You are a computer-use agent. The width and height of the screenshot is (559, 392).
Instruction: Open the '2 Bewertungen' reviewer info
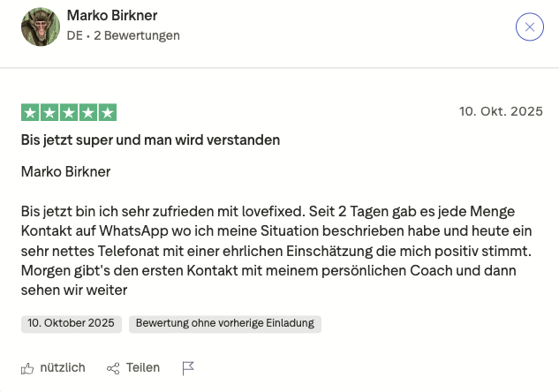pos(136,36)
